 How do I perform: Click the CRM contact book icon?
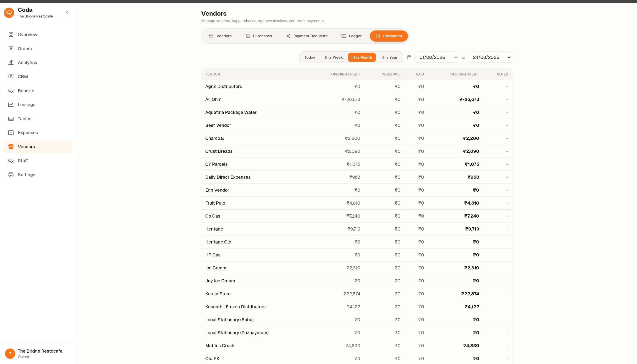pos(11,76)
